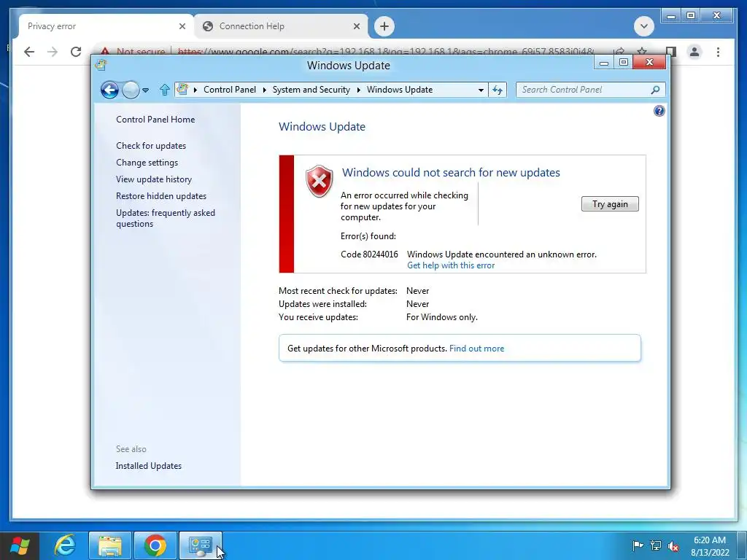
Task: Open Chrome tab search dropdown
Action: 643,26
